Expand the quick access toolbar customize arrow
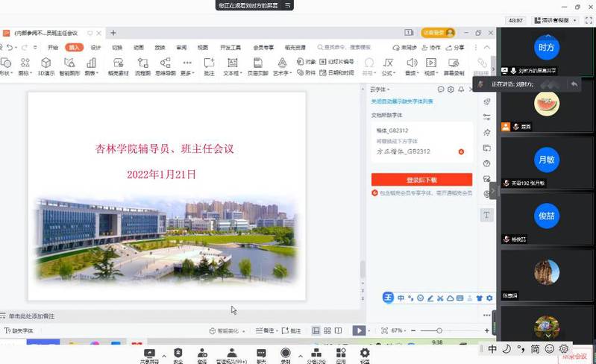This screenshot has height=364, width=596. (35, 48)
